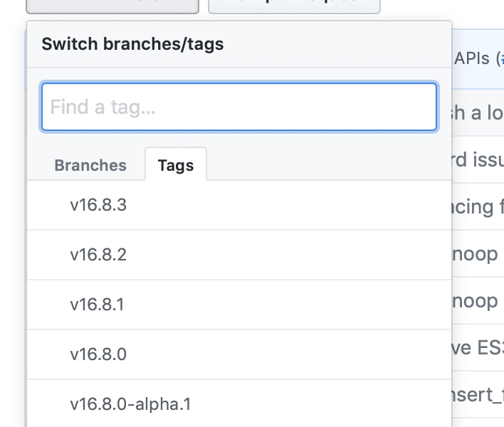
Task: Open the "rd issu" commit message link
Action: tap(478, 160)
